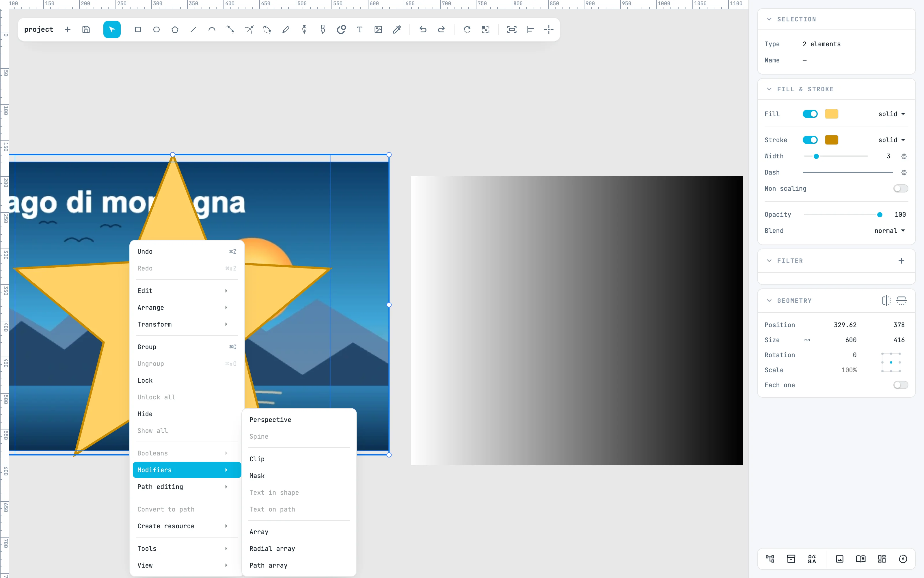The height and width of the screenshot is (578, 924).
Task: Open the layers tree panel icon
Action: click(770, 559)
